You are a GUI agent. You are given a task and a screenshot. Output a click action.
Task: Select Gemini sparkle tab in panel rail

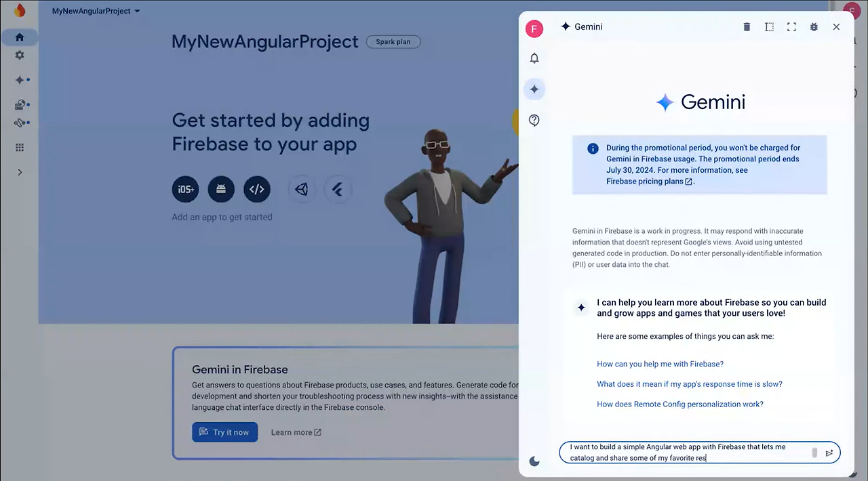point(534,89)
